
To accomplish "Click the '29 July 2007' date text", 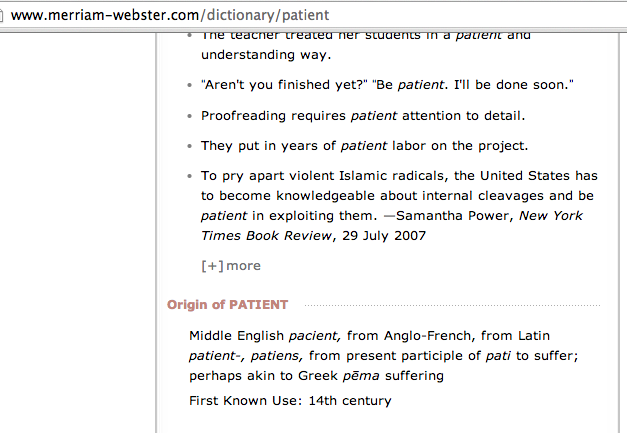I will tap(383, 236).
